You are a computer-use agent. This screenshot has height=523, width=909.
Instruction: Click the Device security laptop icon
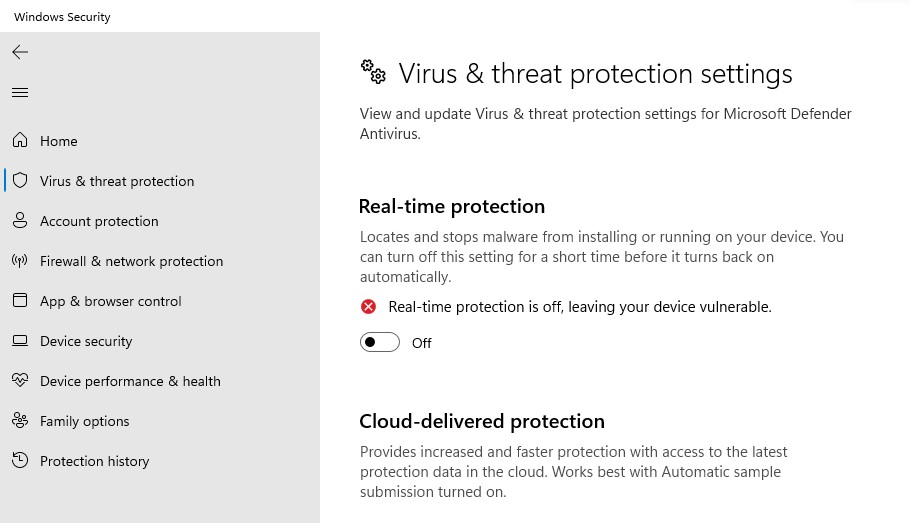point(20,341)
